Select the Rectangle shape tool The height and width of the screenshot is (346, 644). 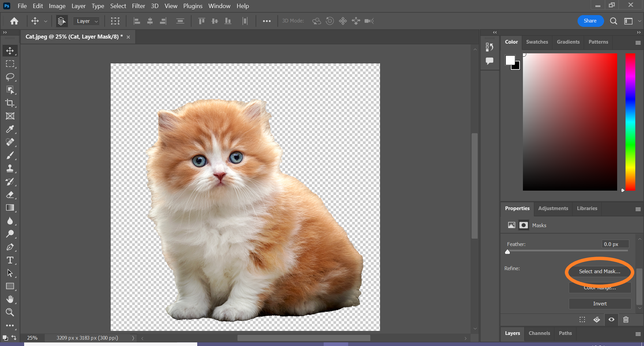10,286
